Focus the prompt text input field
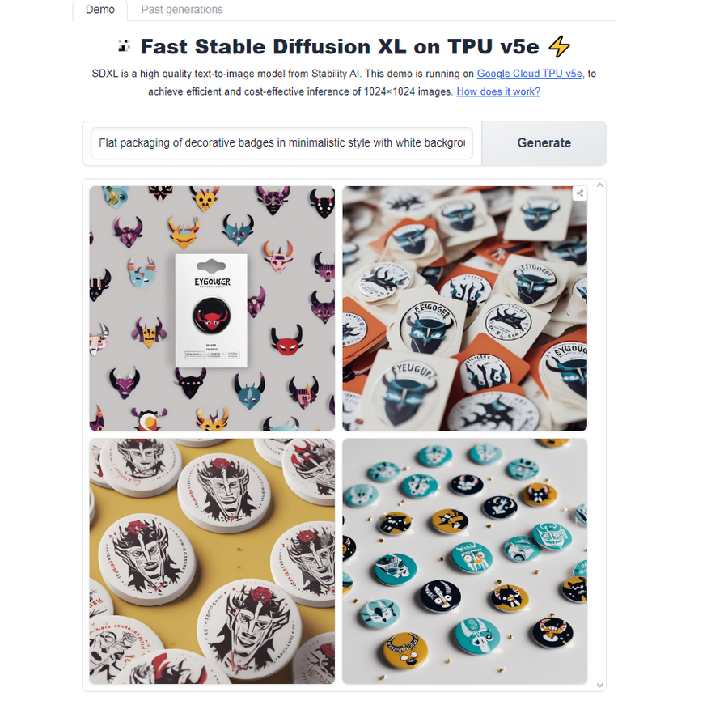 pos(281,143)
